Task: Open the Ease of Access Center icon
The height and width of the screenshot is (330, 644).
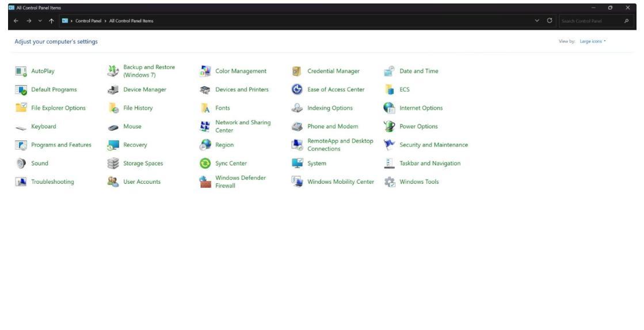Action: coord(297,89)
